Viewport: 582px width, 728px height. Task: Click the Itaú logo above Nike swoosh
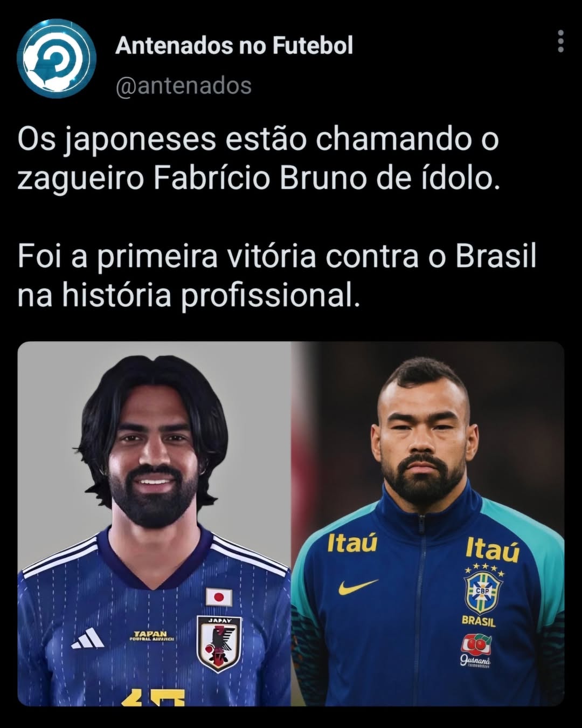point(352,543)
